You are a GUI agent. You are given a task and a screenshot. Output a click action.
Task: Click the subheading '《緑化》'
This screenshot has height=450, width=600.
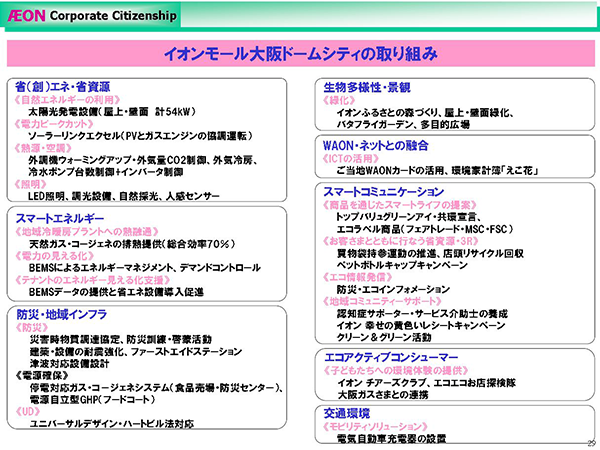click(x=339, y=100)
